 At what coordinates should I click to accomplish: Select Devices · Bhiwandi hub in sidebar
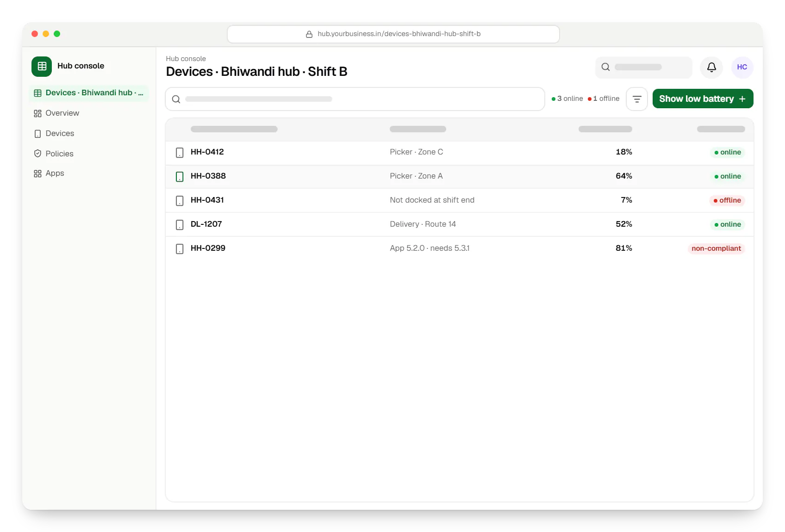pyautogui.click(x=89, y=93)
